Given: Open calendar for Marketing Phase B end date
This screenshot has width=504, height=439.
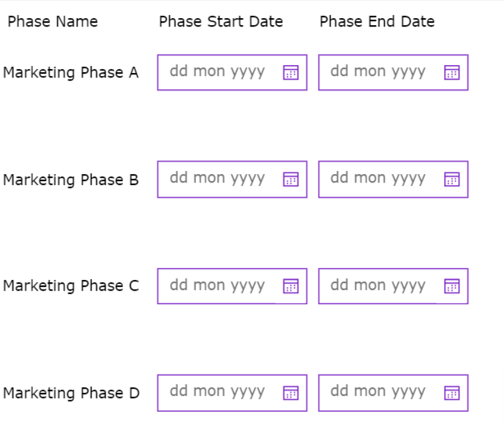Looking at the screenshot, I should pyautogui.click(x=451, y=180).
